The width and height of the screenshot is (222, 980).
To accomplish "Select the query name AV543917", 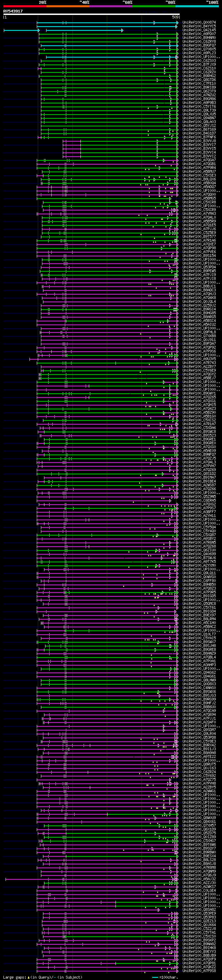I will tap(13, 11).
